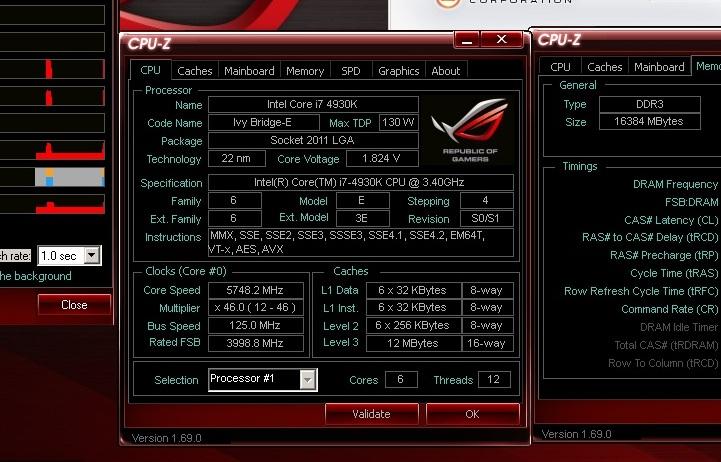This screenshot has width=721, height=462.
Task: Click the 5748.2 MHz core speed value
Action: pyautogui.click(x=256, y=291)
